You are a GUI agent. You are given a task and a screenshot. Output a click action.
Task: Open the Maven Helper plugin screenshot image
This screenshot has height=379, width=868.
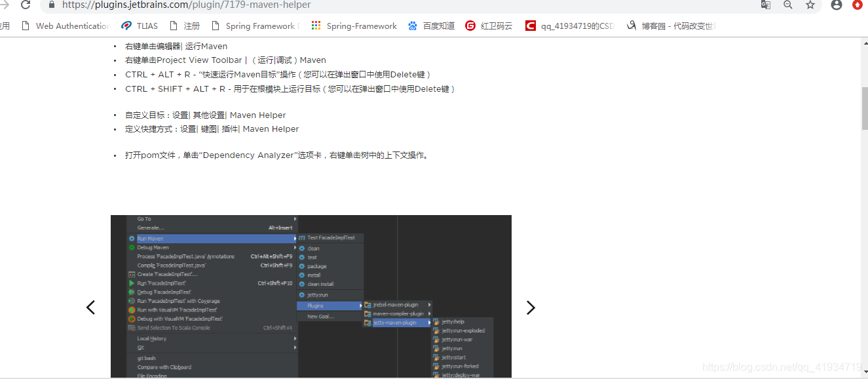coord(311,296)
